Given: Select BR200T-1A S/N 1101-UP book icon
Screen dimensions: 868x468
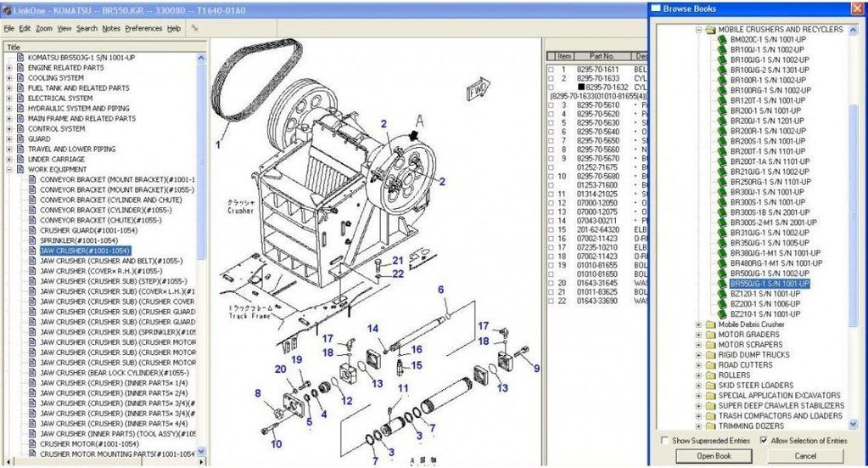Looking at the screenshot, I should [x=722, y=161].
